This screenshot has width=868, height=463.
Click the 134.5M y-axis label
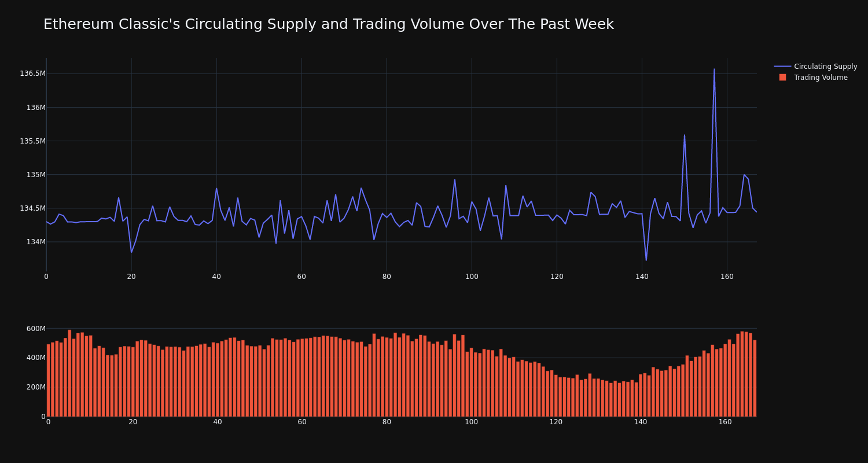[32, 208]
